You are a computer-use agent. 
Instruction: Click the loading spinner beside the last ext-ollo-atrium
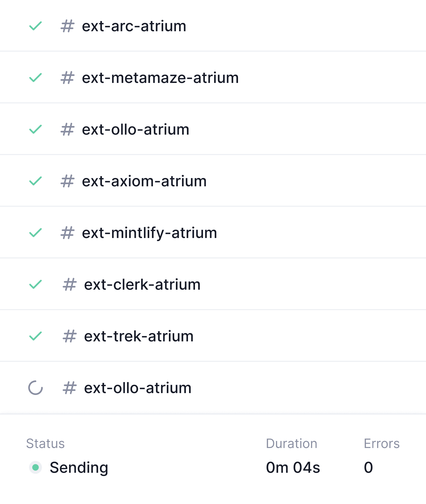[35, 388]
